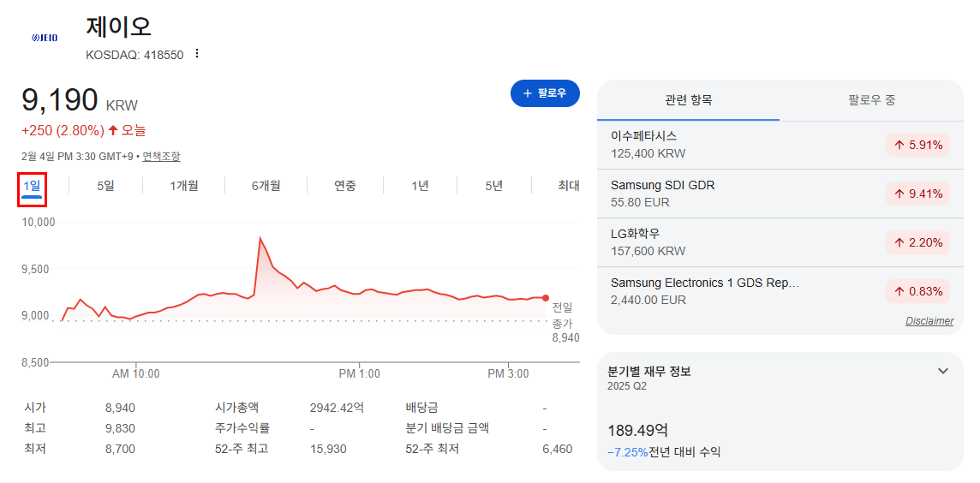
Task: Click the 제이오 company title
Action: point(119,27)
